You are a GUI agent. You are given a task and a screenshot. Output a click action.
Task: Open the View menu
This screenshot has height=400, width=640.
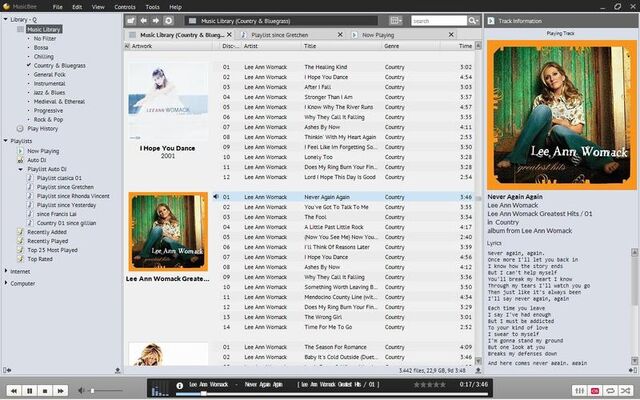(98, 7)
